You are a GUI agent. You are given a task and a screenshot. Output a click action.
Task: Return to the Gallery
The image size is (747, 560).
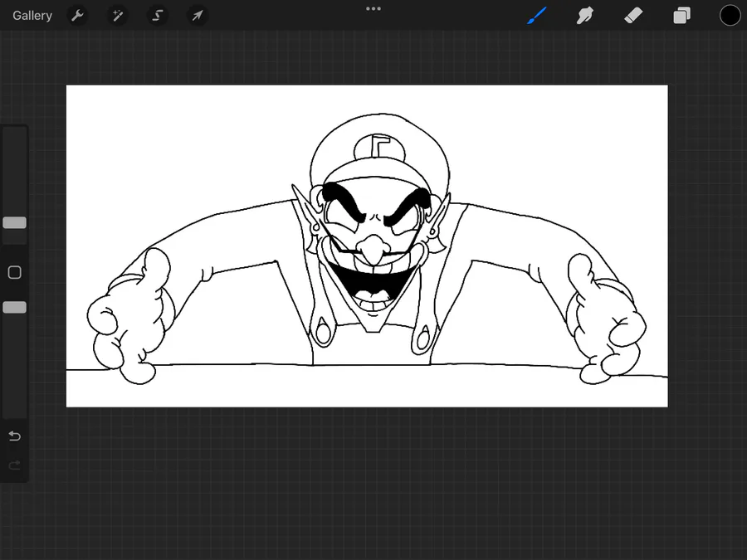pyautogui.click(x=32, y=16)
